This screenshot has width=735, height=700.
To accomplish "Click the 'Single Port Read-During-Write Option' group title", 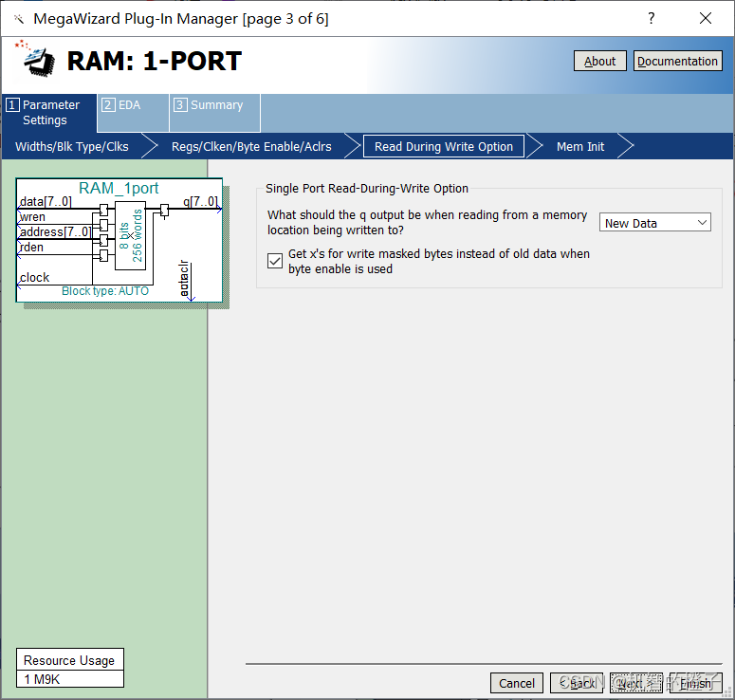I will [367, 189].
